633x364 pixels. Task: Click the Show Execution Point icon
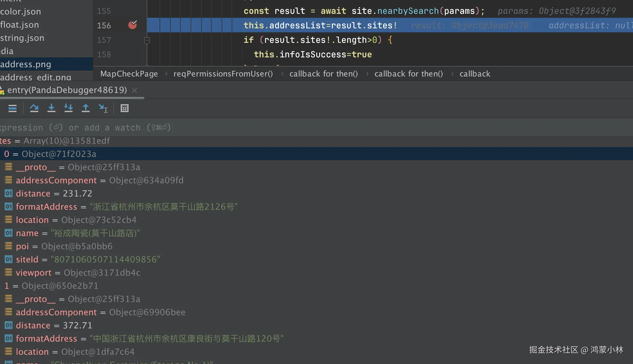point(13,108)
